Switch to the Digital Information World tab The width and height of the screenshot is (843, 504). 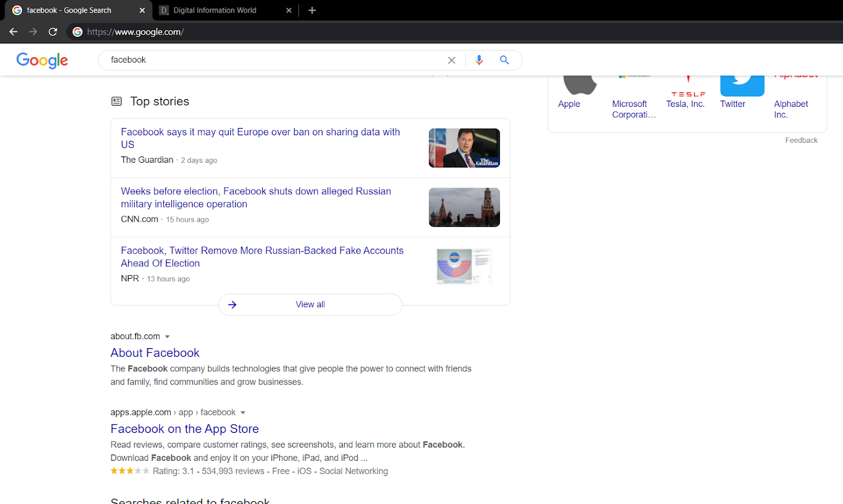(226, 11)
